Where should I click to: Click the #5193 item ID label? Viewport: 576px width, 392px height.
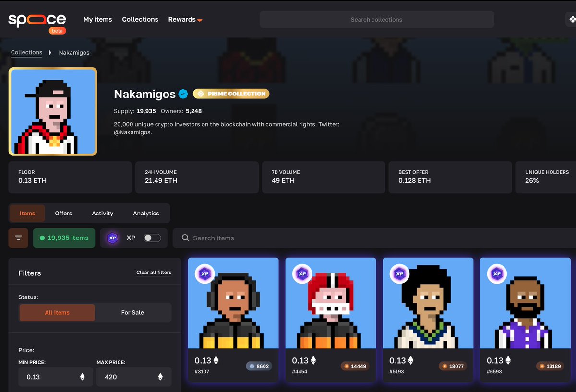pyautogui.click(x=397, y=371)
